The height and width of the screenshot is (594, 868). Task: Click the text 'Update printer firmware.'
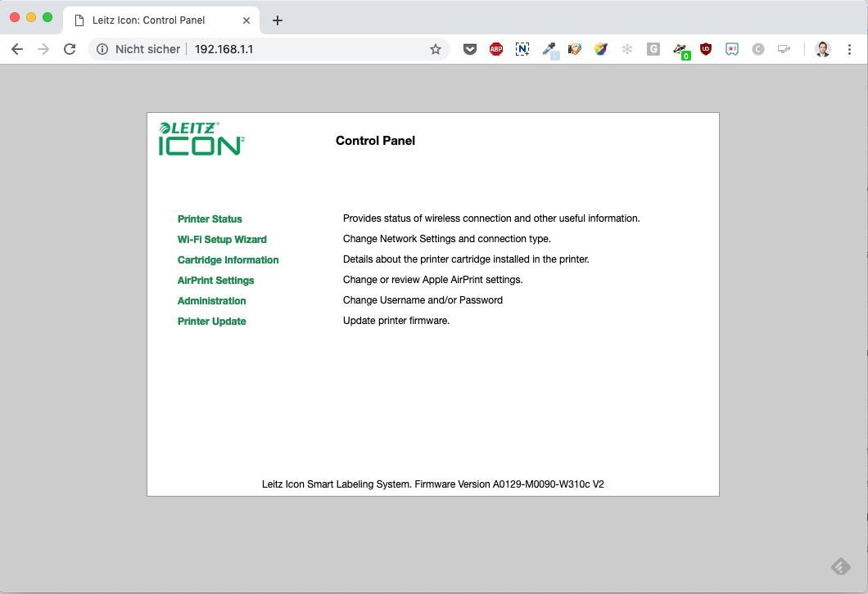(x=396, y=321)
